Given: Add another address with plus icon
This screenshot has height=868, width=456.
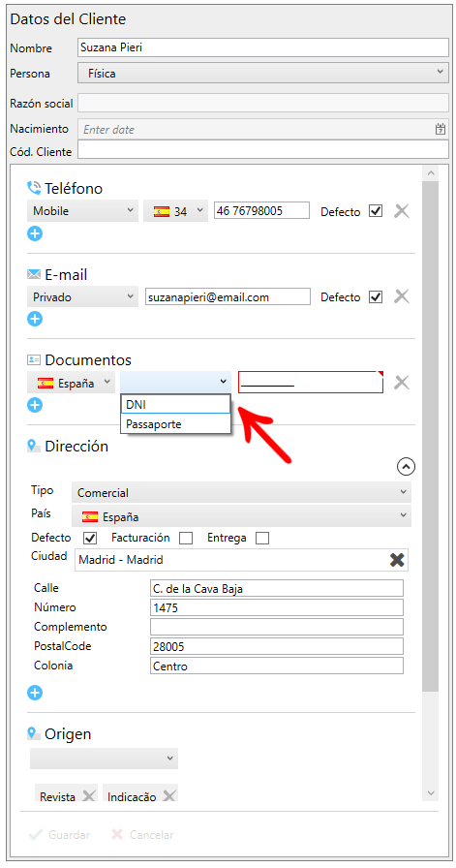Looking at the screenshot, I should pos(35,693).
